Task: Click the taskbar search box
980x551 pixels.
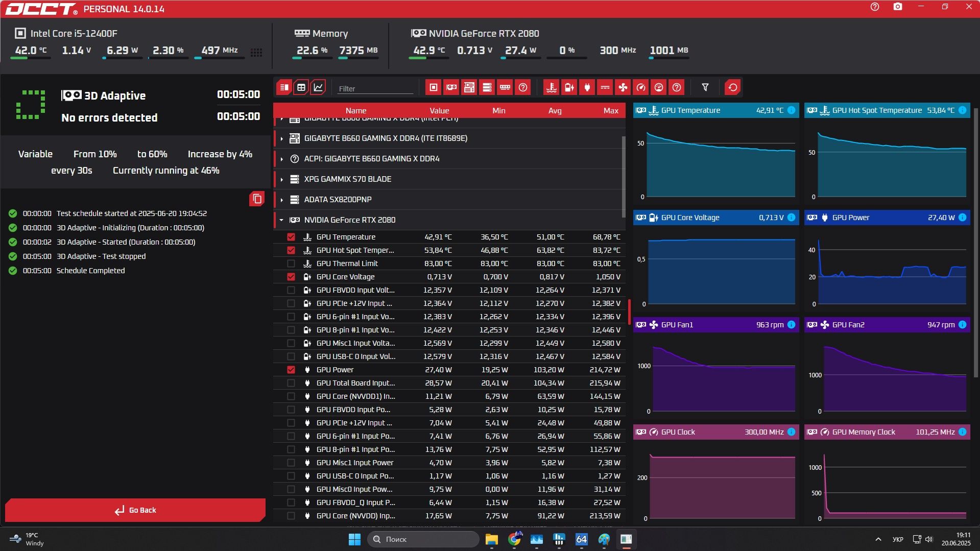Action: pyautogui.click(x=423, y=539)
